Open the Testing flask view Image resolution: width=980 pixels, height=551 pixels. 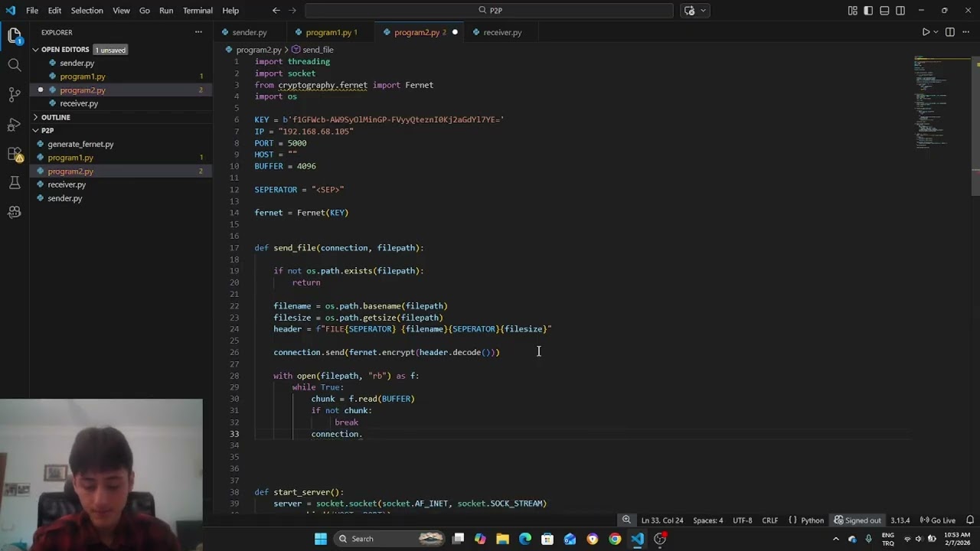[15, 183]
